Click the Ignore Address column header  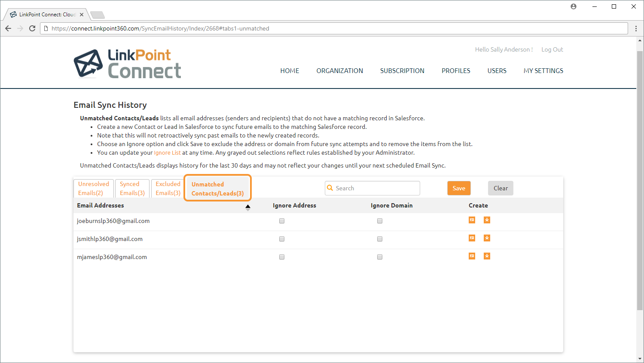click(x=294, y=205)
